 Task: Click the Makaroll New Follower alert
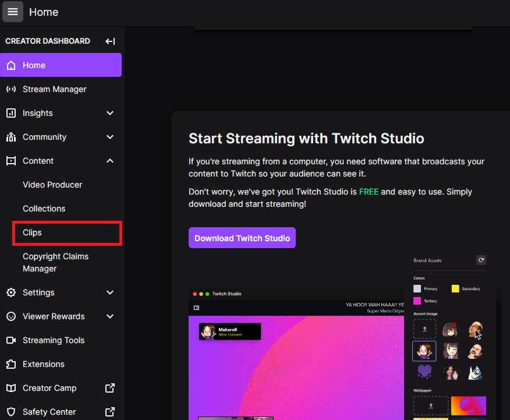[230, 331]
